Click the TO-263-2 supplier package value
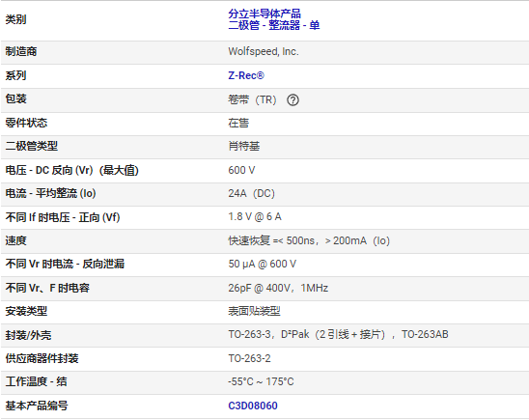529x420 pixels. coord(249,358)
